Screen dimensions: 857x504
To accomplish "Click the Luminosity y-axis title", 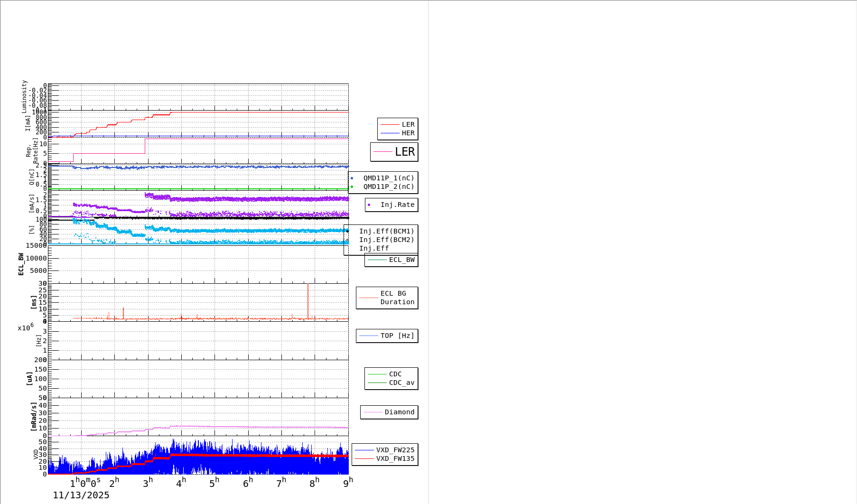I will (24, 96).
